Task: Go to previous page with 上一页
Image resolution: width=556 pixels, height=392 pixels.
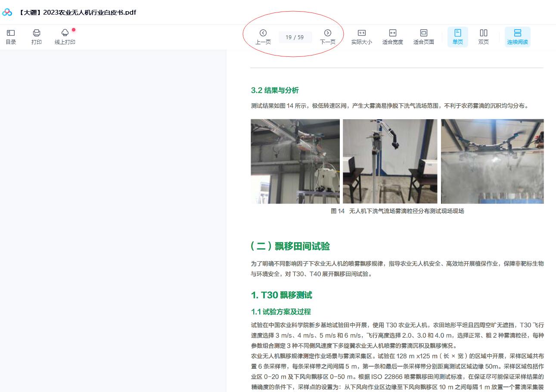Action: 263,37
